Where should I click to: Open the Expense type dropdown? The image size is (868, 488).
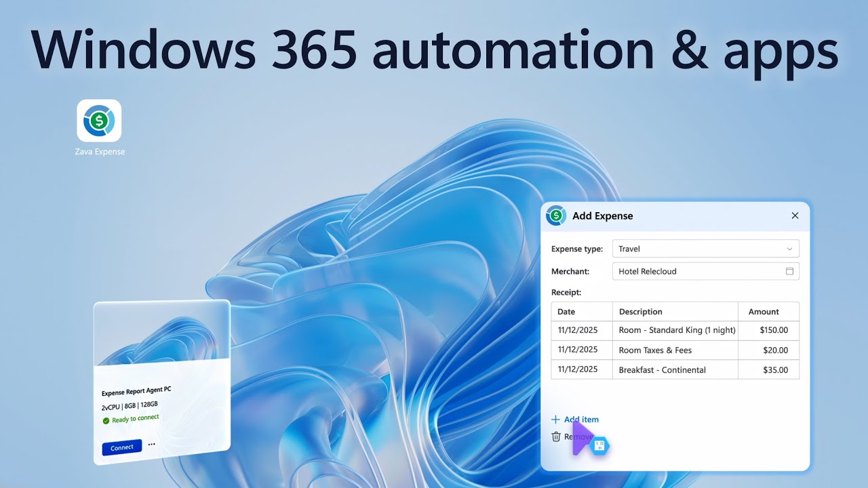pyautogui.click(x=705, y=248)
